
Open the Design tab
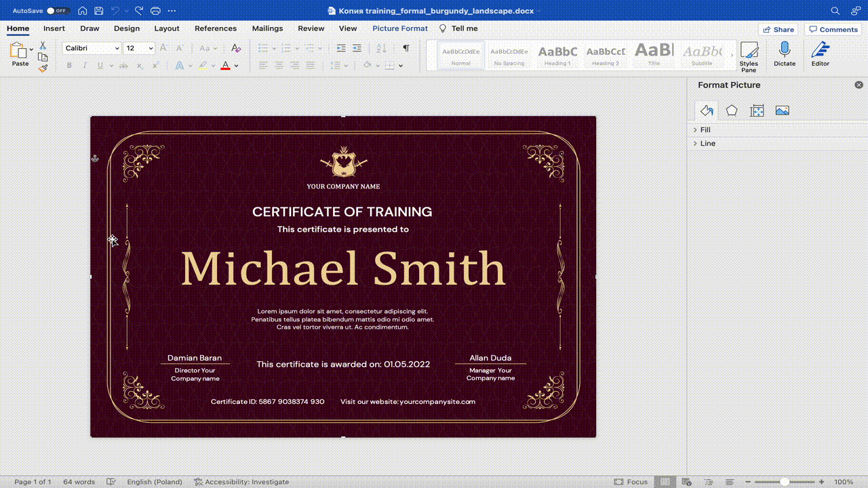(x=127, y=28)
